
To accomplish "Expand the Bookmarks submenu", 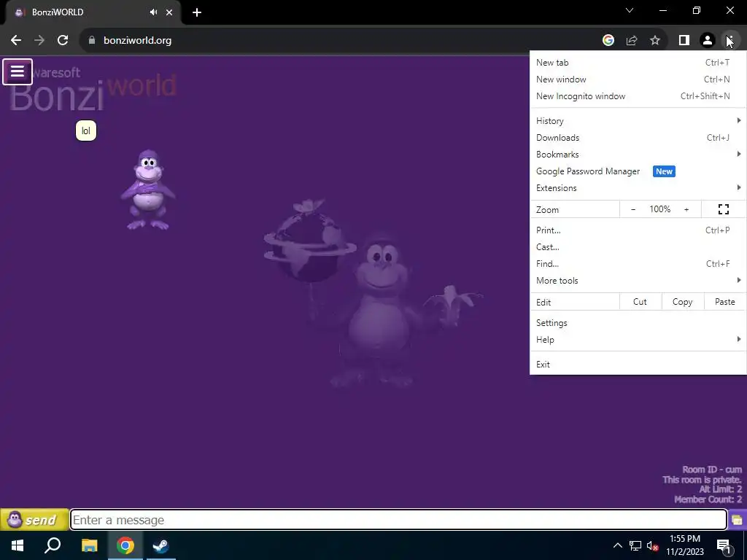I will coord(638,155).
